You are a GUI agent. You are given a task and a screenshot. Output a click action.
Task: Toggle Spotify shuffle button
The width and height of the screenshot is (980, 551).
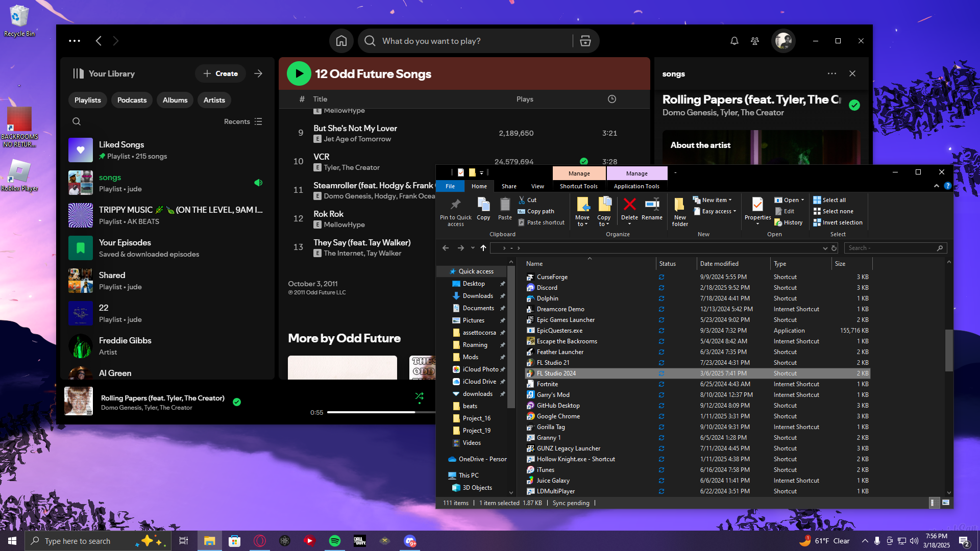[420, 396]
